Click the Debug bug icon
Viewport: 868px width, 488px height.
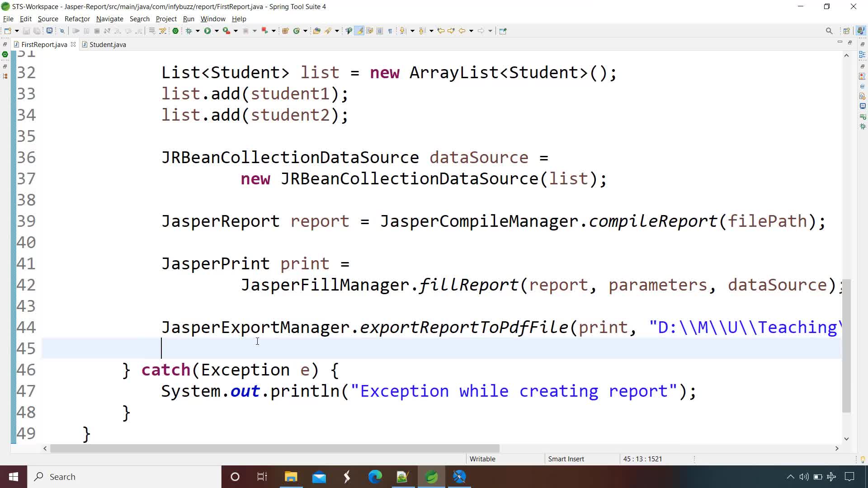point(189,31)
